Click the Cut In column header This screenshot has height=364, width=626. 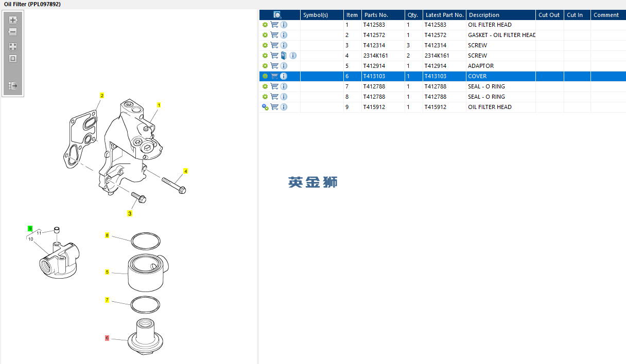[577, 15]
